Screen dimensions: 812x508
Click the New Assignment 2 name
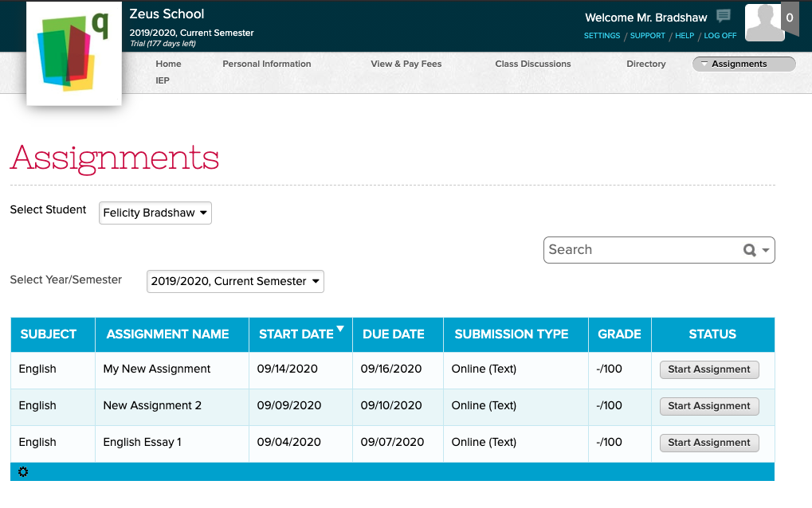coord(152,406)
